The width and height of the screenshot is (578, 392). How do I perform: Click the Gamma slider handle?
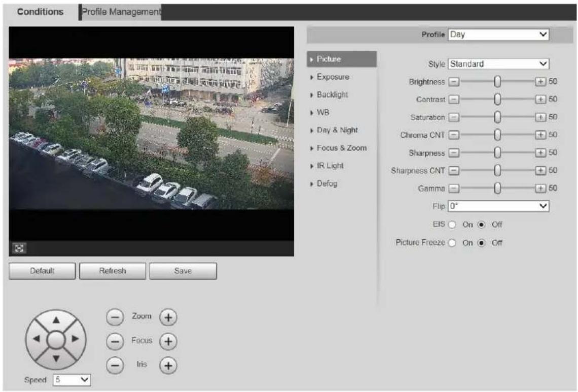497,188
